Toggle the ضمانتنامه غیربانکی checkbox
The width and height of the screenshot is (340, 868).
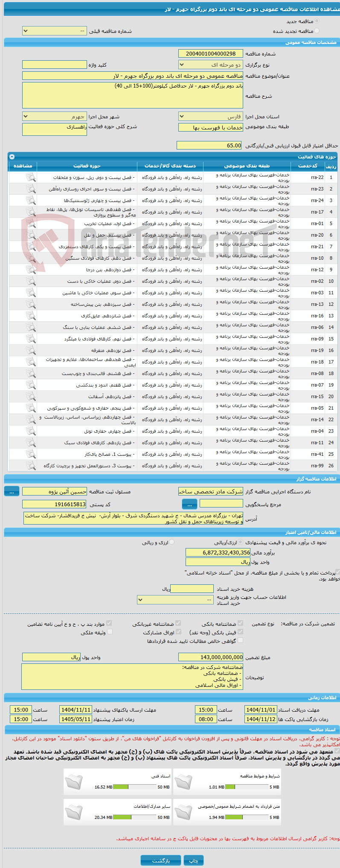click(x=178, y=623)
